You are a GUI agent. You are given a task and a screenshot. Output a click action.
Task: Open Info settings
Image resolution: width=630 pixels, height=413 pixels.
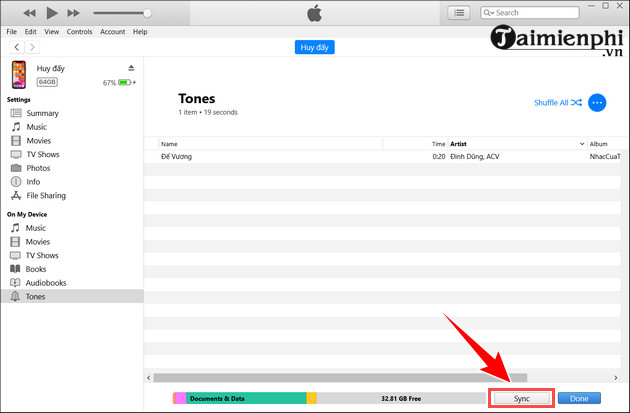point(33,182)
